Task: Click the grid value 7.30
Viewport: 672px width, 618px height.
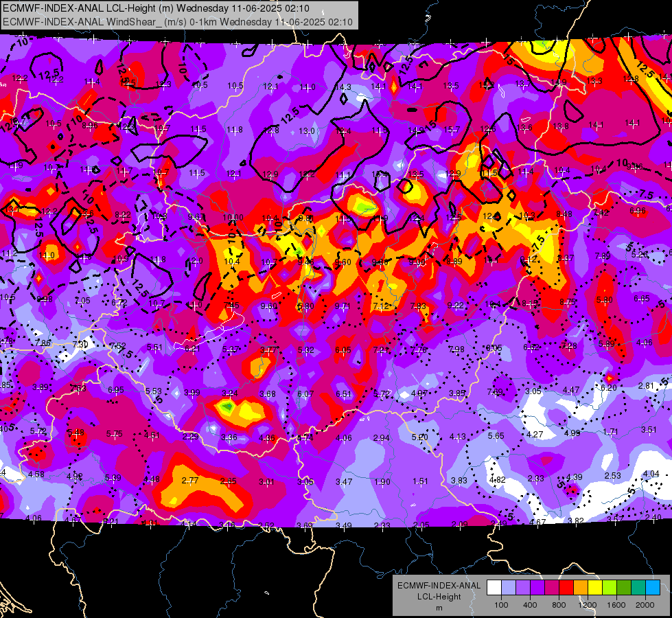Action: click(x=80, y=345)
